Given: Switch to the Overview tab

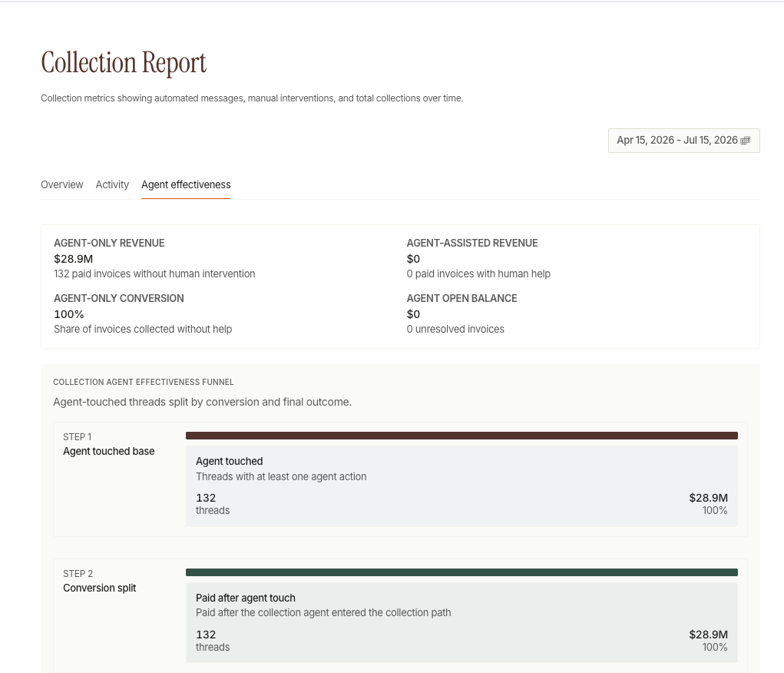Looking at the screenshot, I should (62, 184).
